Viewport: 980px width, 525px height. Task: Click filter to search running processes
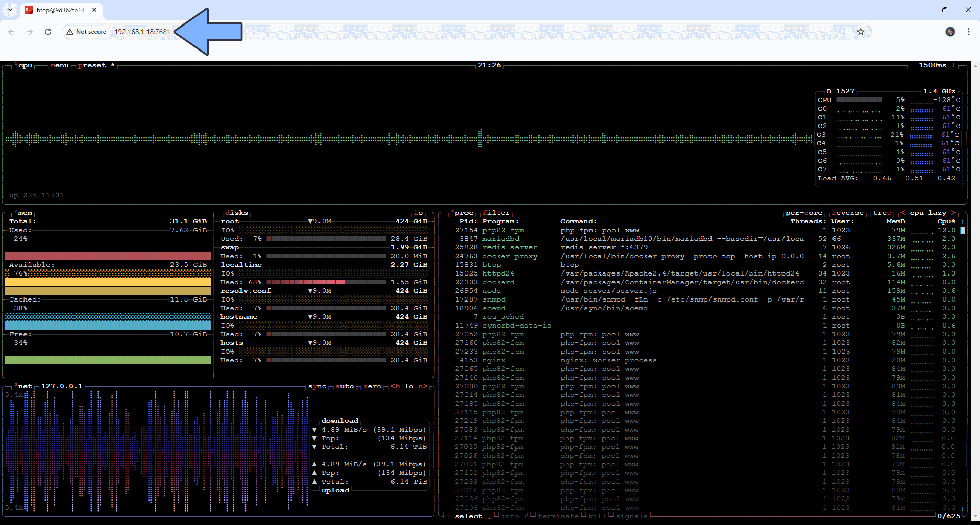tap(497, 213)
